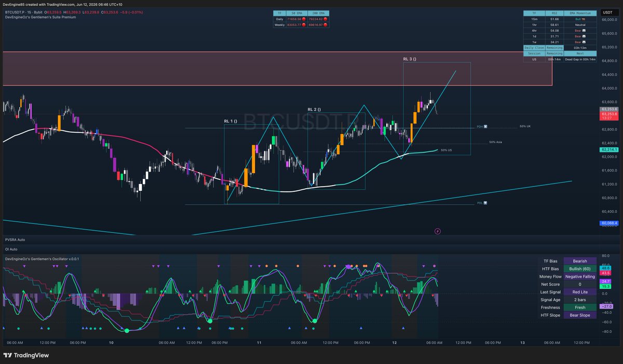This screenshot has width=623, height=364.
Task: Click the 50% US level label
Action: point(446,150)
